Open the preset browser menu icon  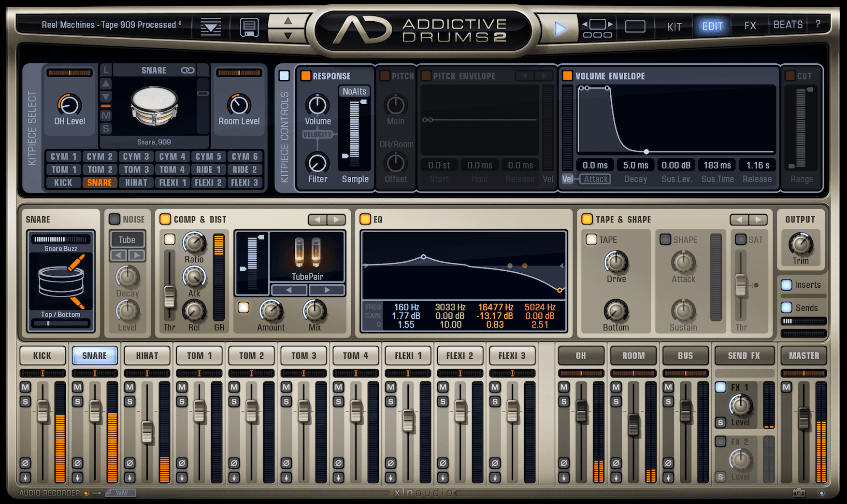(211, 27)
